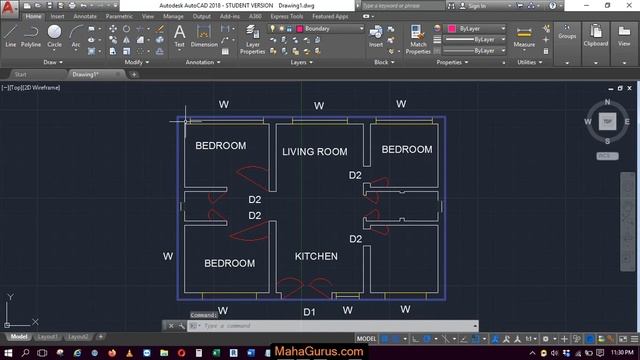
Task: Toggle Polar tracking in status bar
Action: click(x=427, y=339)
